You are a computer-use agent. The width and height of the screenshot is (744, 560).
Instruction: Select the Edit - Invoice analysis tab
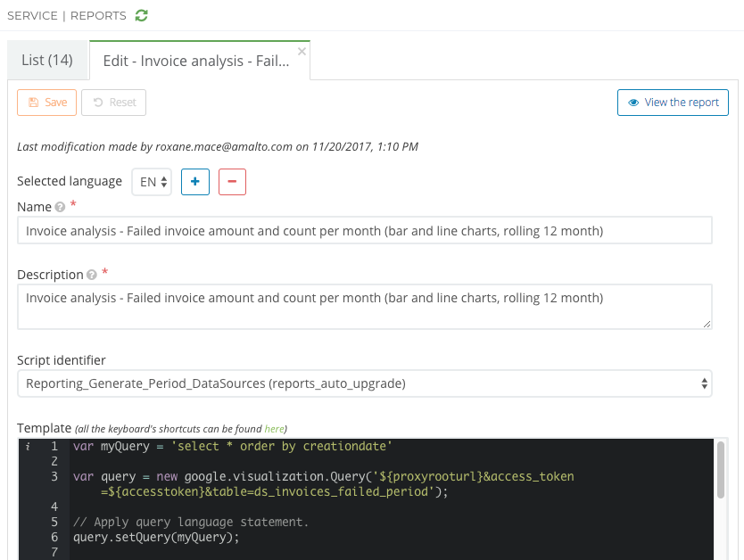coord(196,61)
